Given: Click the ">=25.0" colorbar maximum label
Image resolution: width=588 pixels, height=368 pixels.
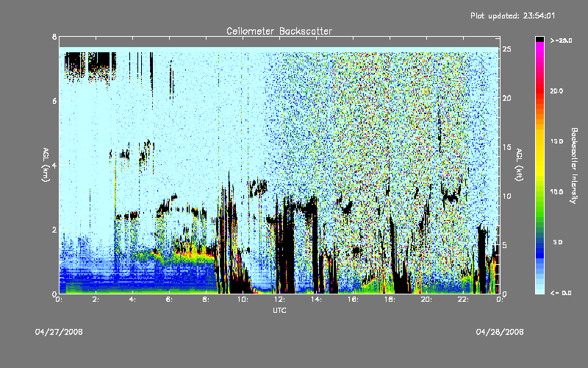Looking at the screenshot, I should tap(562, 40).
